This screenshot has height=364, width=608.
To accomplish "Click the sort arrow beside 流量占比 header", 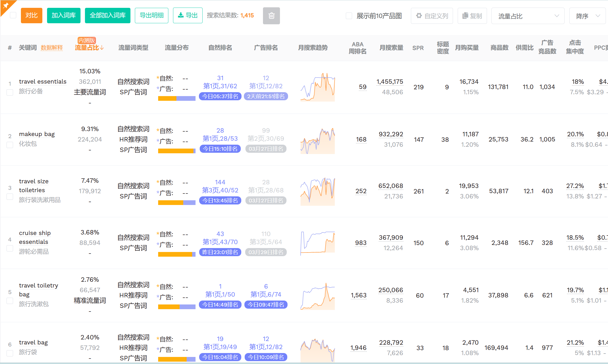I will point(102,48).
